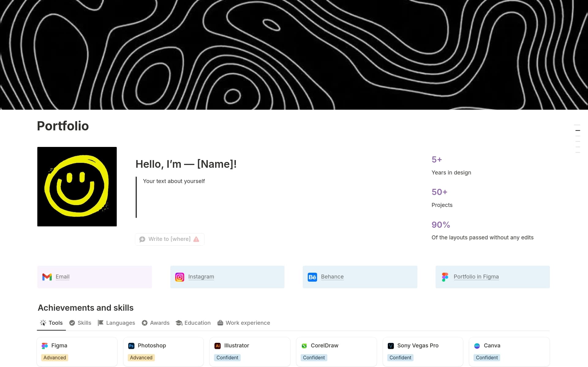
Task: Click the Figma logo on the Figma skill card
Action: pos(45,346)
